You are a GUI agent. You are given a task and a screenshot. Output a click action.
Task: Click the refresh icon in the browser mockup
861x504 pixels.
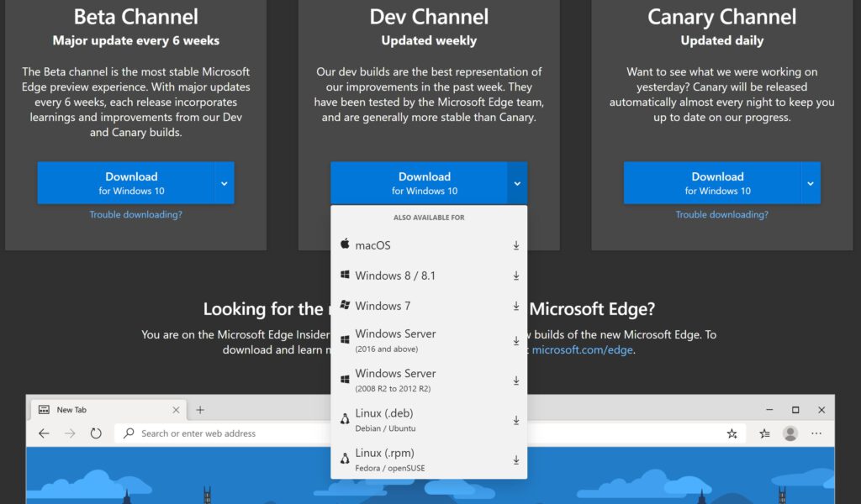pyautogui.click(x=96, y=433)
